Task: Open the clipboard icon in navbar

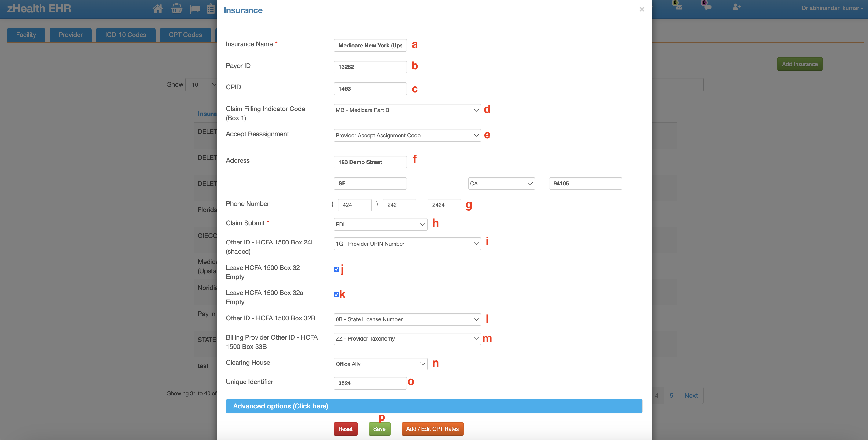Action: point(211,9)
